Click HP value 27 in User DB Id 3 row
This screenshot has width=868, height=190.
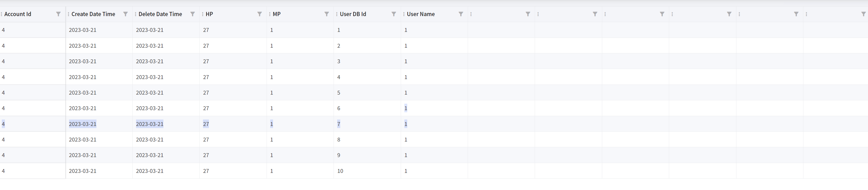(206, 61)
